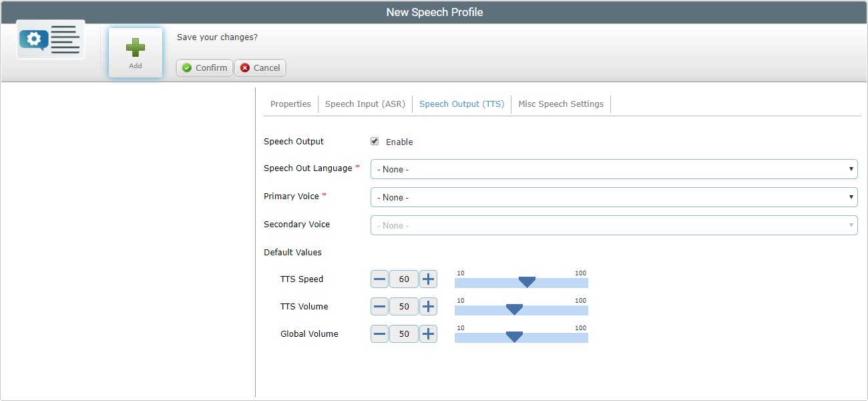Click the plus icon beside TTS Volume
This screenshot has width=868, height=401.
(428, 306)
